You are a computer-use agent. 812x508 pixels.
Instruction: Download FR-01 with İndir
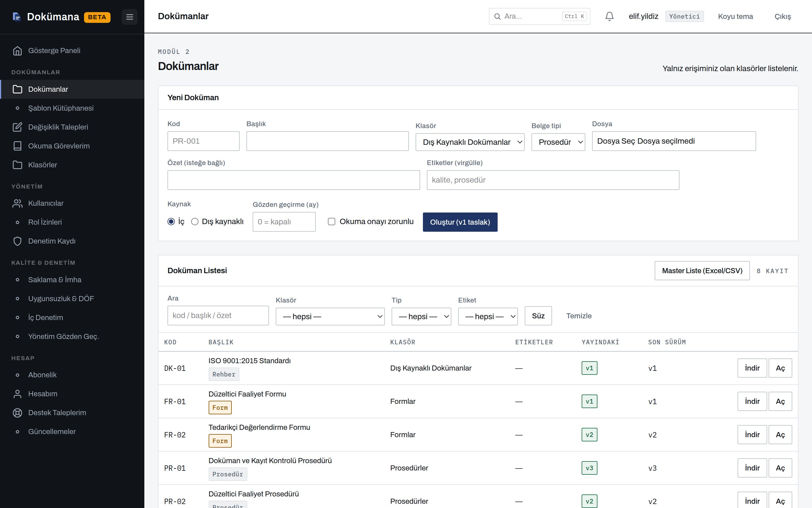[x=752, y=402]
